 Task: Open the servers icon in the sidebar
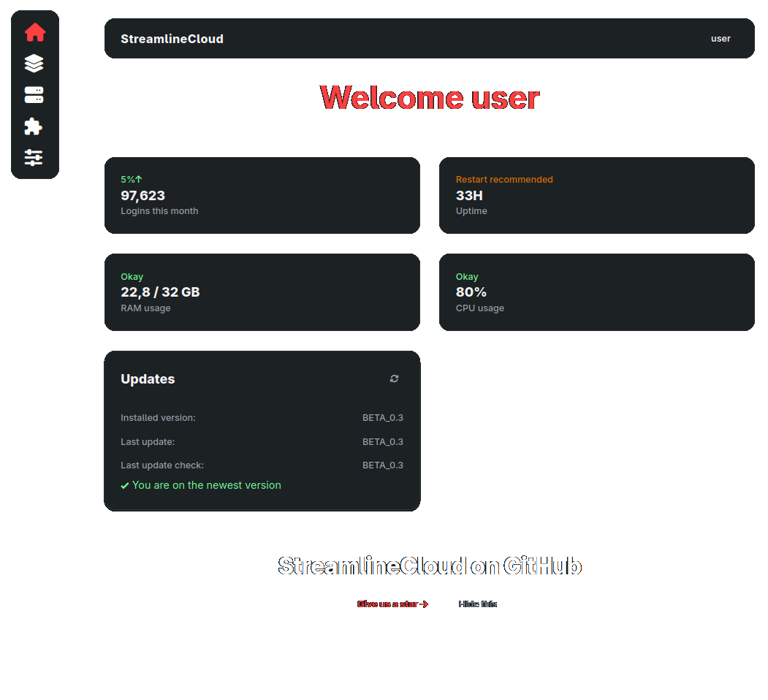coord(34,95)
